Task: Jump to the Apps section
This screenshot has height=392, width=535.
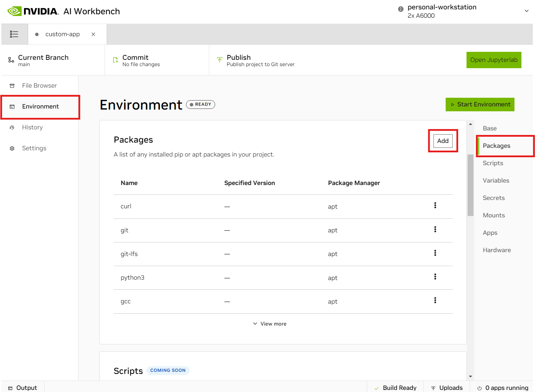Action: (x=490, y=233)
